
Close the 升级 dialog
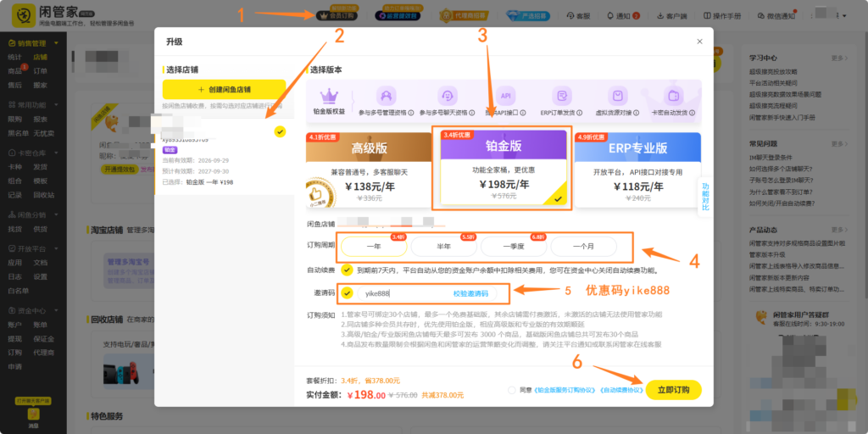click(699, 42)
